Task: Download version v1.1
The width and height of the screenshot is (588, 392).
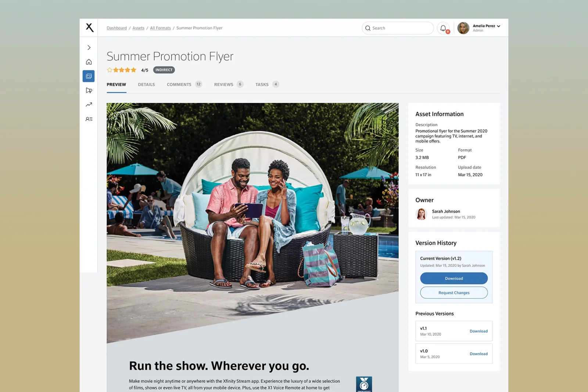Action: [x=478, y=331]
